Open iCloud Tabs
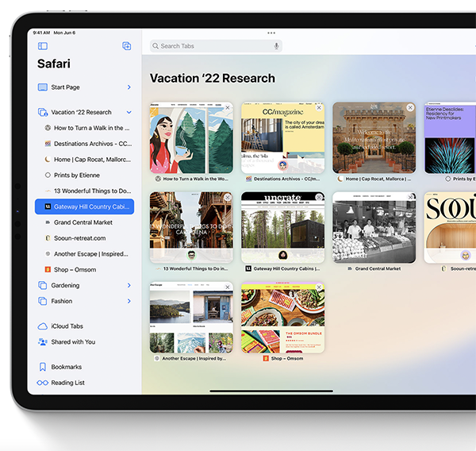Viewport: 476px width, 451px height. coord(84,326)
